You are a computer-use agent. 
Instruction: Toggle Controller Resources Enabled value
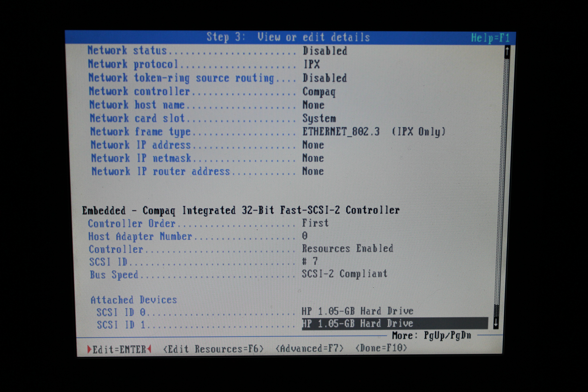(x=348, y=249)
